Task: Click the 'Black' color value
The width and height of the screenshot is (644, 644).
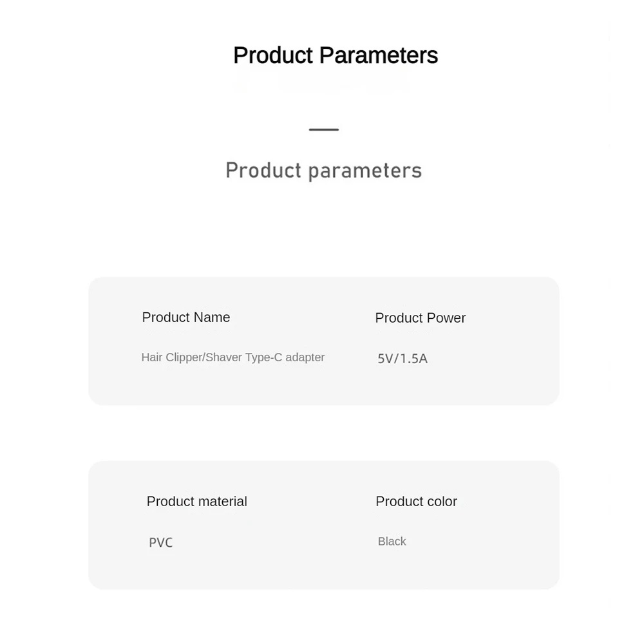Action: tap(392, 542)
